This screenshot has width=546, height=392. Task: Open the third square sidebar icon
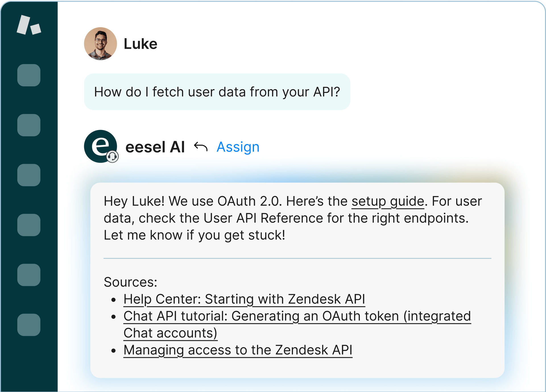coord(29,175)
